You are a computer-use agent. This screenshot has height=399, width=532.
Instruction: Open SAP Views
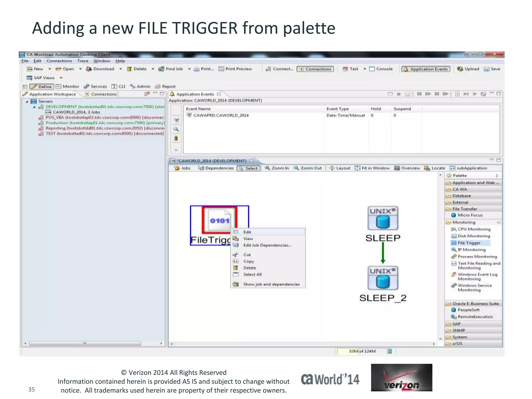pos(41,78)
